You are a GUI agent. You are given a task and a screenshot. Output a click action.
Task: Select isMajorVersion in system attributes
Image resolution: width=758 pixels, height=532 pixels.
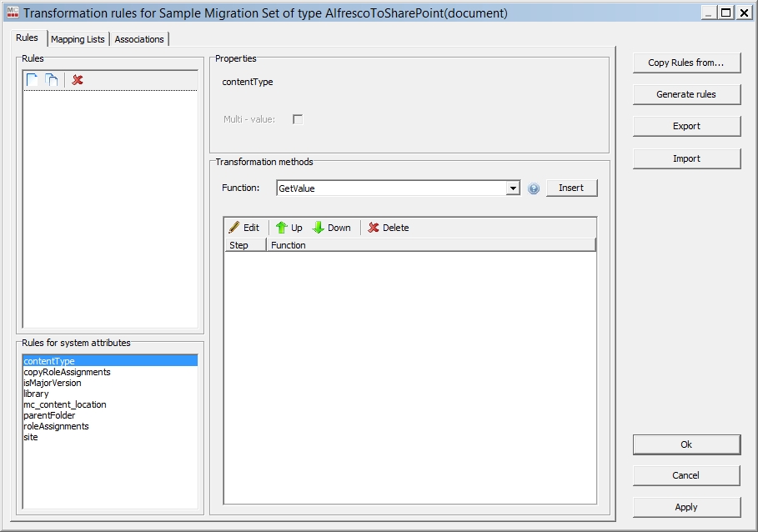point(110,383)
